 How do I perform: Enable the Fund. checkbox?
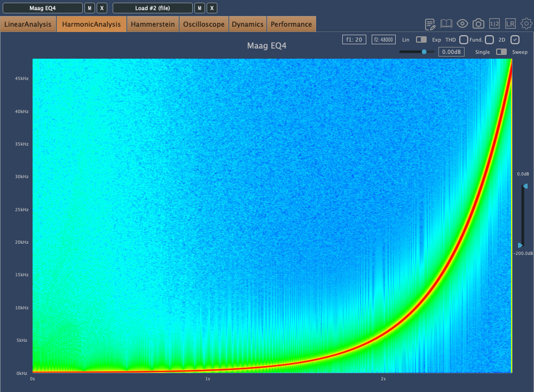[x=489, y=40]
